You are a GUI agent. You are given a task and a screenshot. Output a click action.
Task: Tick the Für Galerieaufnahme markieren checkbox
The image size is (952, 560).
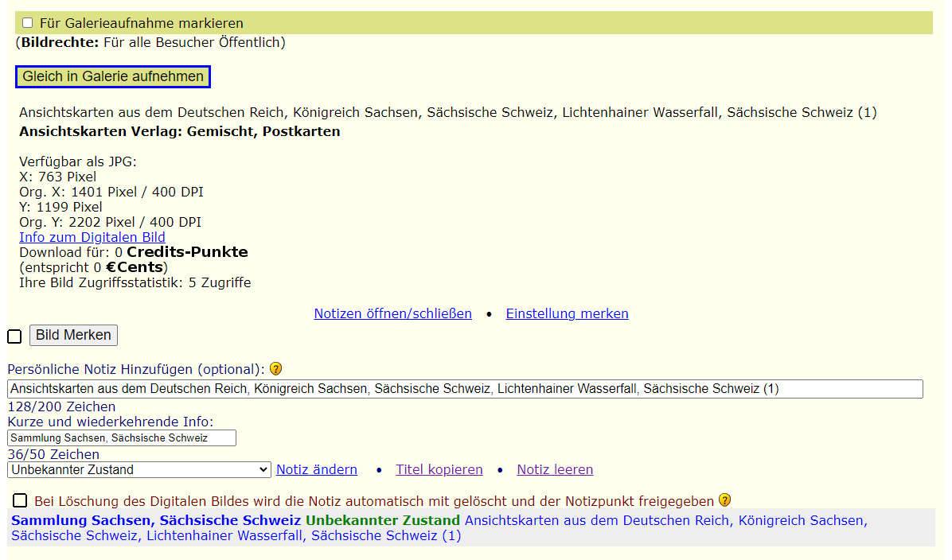coord(28,23)
